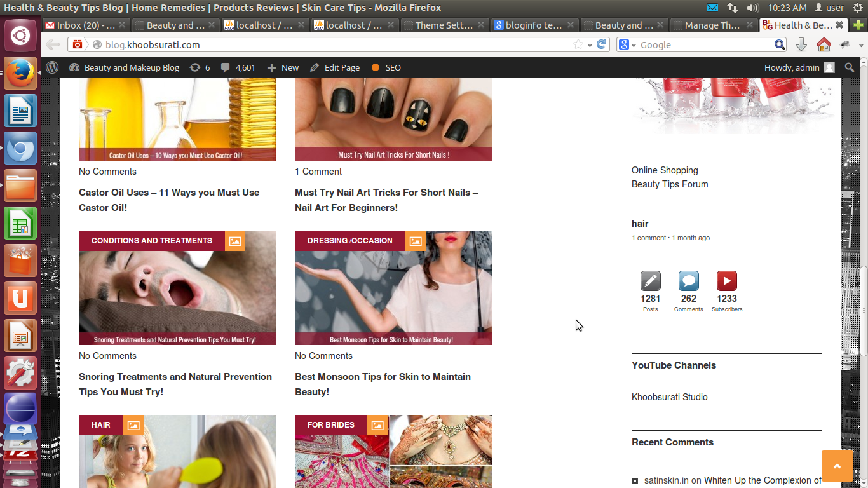This screenshot has height=488, width=868.
Task: Open the URL history dropdown arrow
Action: click(x=590, y=44)
